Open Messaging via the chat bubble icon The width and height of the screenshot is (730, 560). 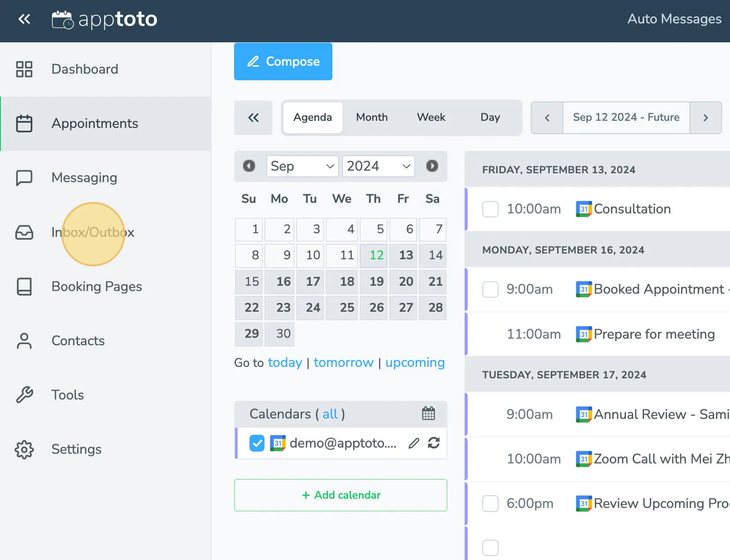click(24, 178)
